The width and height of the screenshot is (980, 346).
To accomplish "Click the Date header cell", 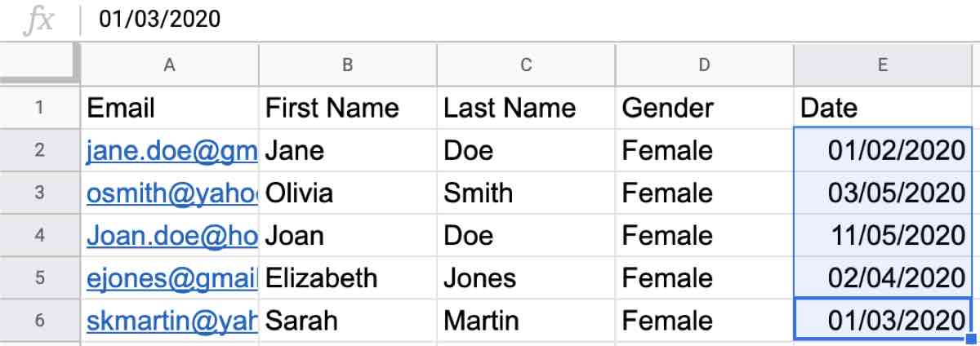I will click(x=882, y=108).
